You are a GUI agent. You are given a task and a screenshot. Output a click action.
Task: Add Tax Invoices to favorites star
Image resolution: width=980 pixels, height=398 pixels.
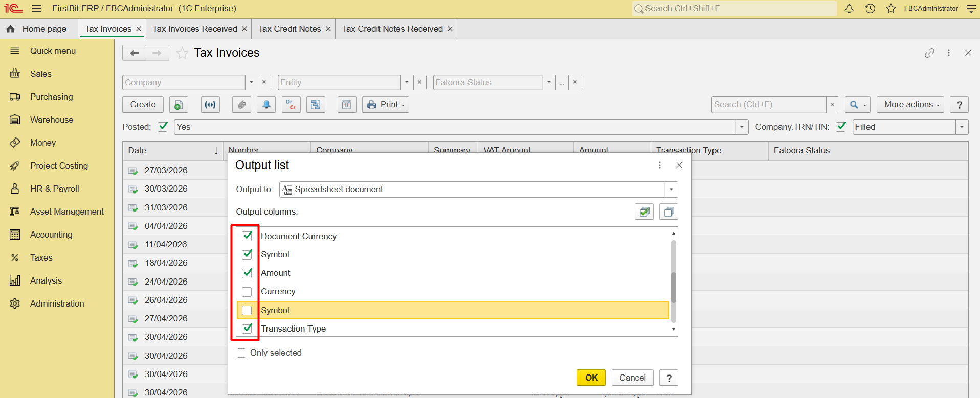click(x=182, y=53)
